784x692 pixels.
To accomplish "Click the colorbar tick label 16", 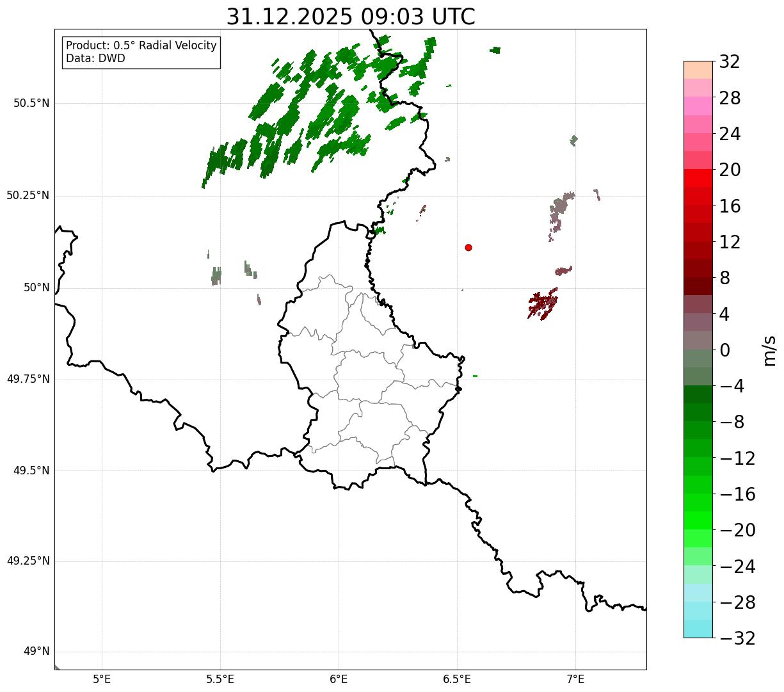I will (730, 206).
